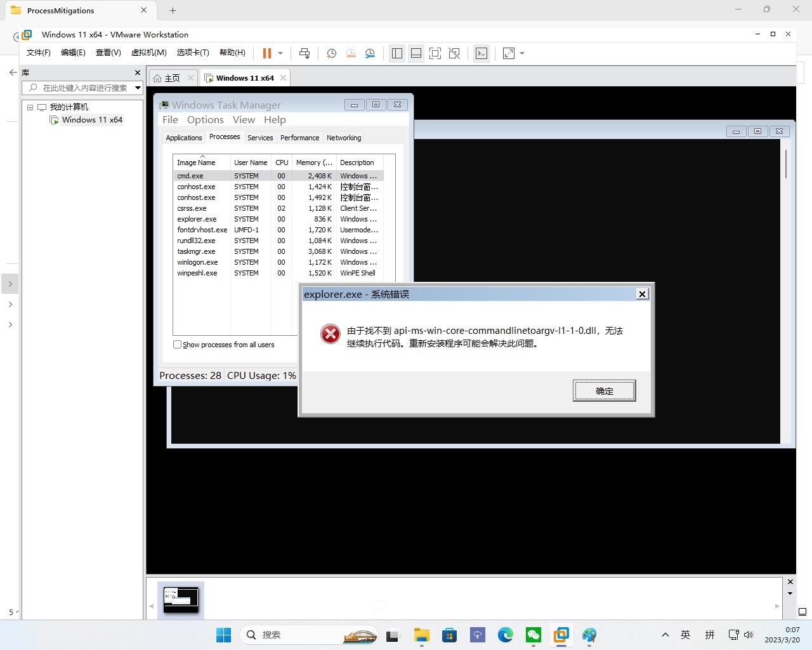Viewport: 812px width, 650px height.
Task: Select Windows 11 x64 in library tree
Action: click(92, 120)
